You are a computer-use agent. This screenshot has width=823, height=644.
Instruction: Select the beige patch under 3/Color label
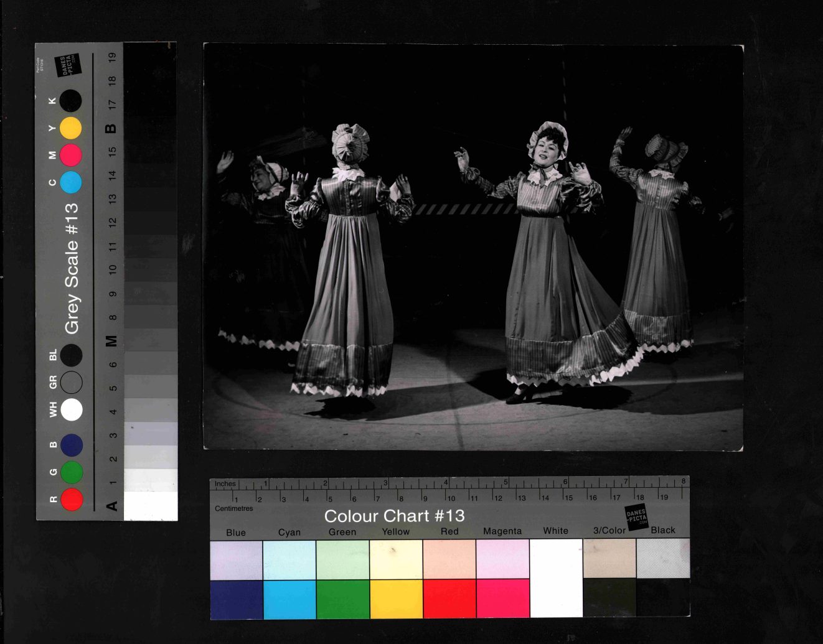pyautogui.click(x=609, y=558)
